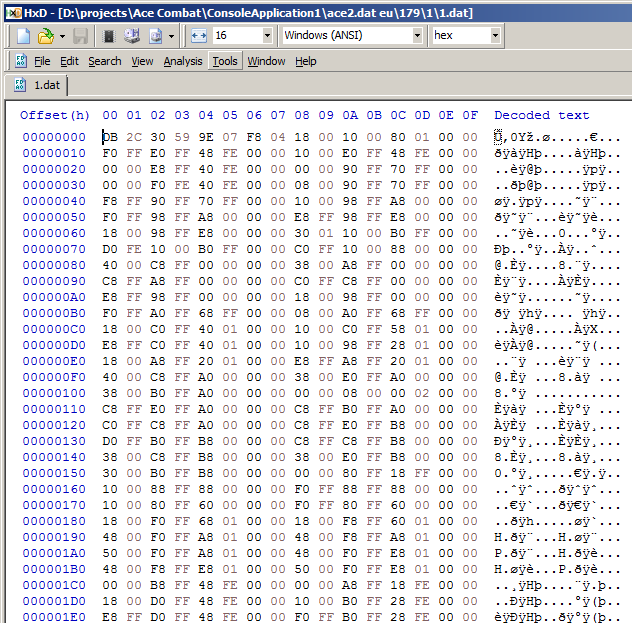Viewport: 632px width, 623px height.
Task: Click the Decoded text column header
Action: click(x=541, y=115)
